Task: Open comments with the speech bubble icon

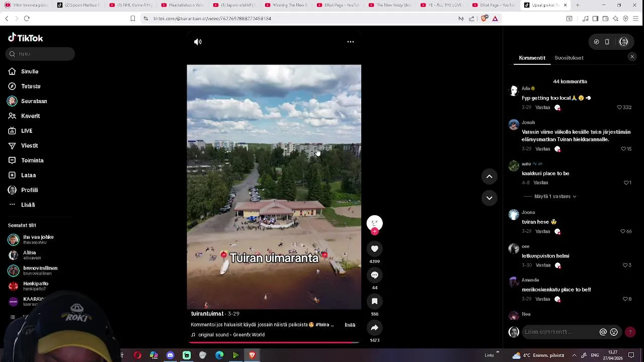Action: pyautogui.click(x=375, y=275)
